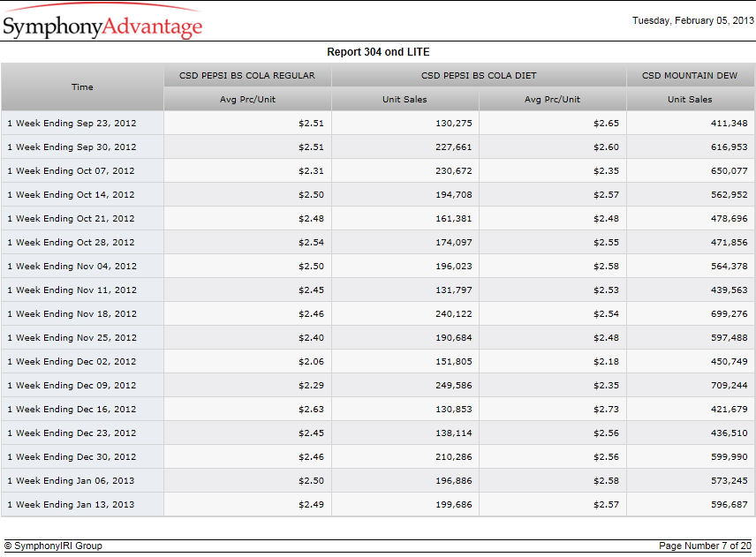
Task: Click the Page Number 7 of 20 footer
Action: 705,546
